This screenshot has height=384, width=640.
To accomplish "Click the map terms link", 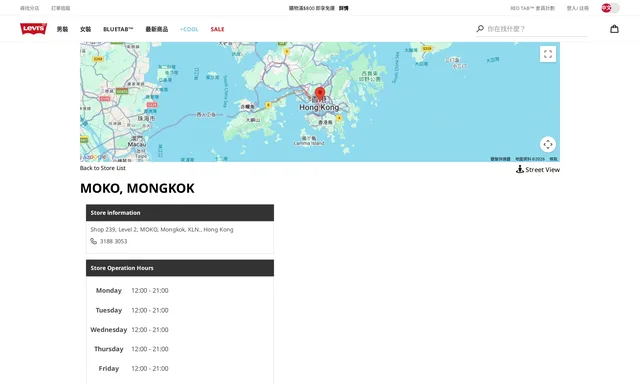I will (553, 159).
